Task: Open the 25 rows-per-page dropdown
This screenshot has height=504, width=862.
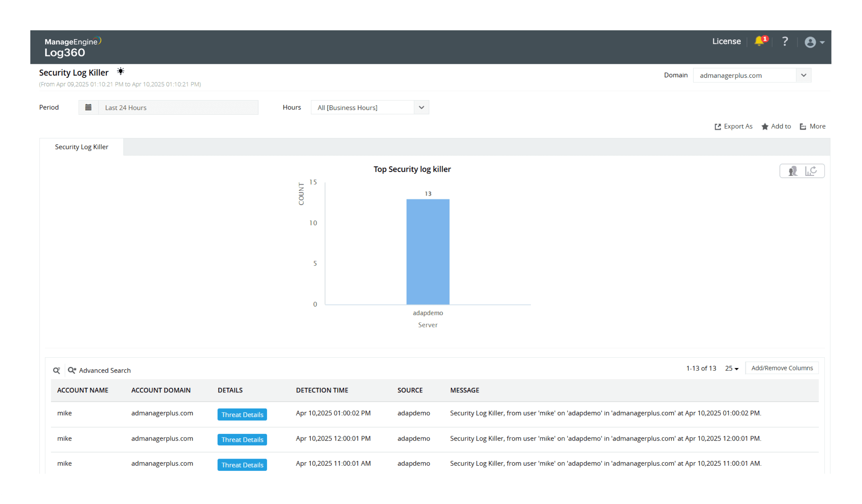Action: click(x=732, y=368)
